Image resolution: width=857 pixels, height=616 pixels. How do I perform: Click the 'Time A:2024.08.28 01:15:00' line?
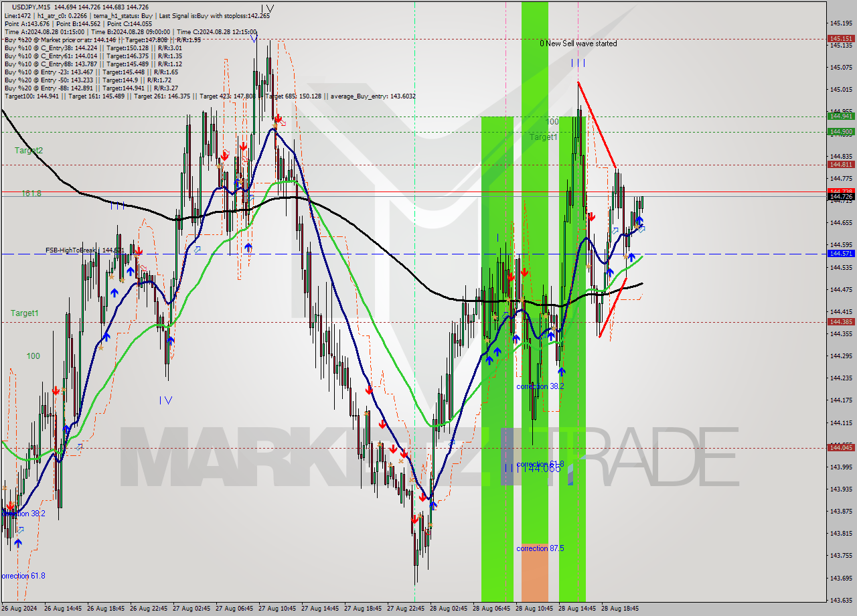[x=131, y=31]
